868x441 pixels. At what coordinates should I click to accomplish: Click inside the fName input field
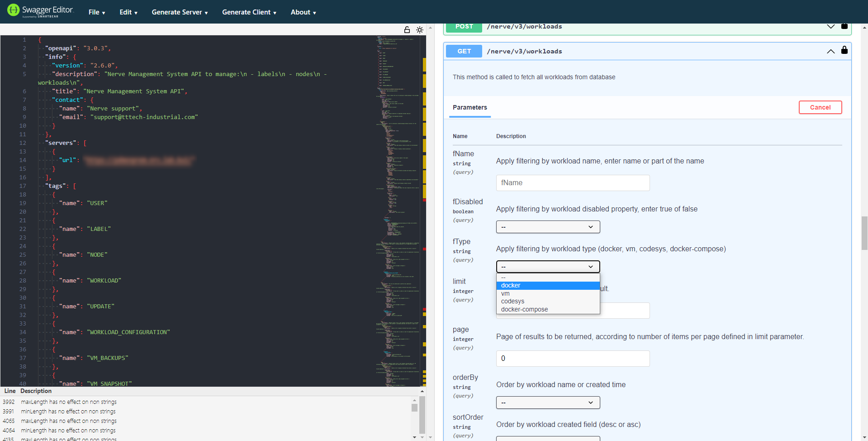pos(572,182)
